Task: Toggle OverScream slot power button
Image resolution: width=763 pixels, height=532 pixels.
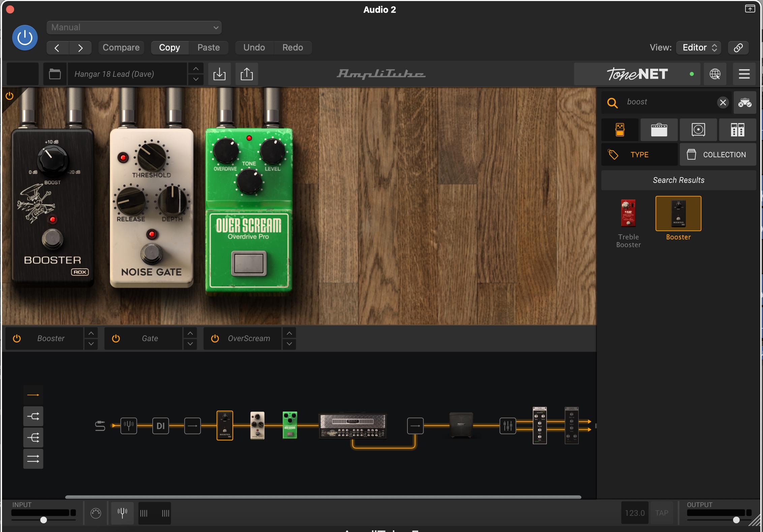Action: point(215,338)
